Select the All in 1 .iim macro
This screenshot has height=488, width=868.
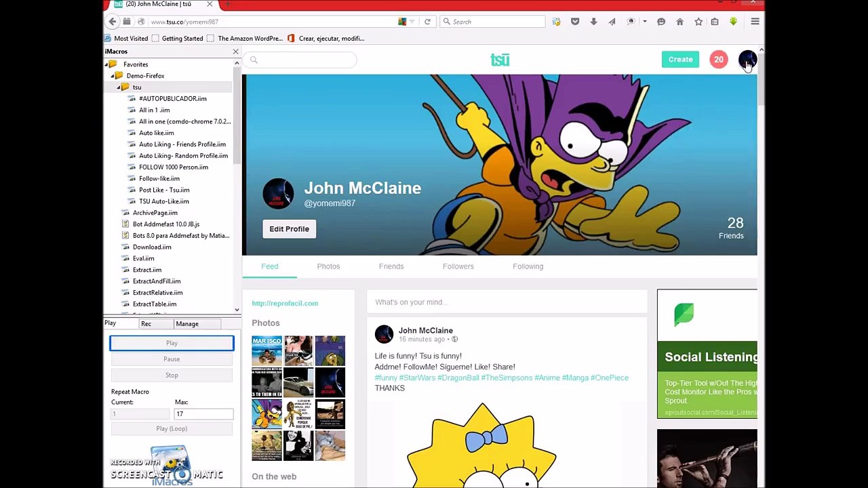tap(154, 110)
